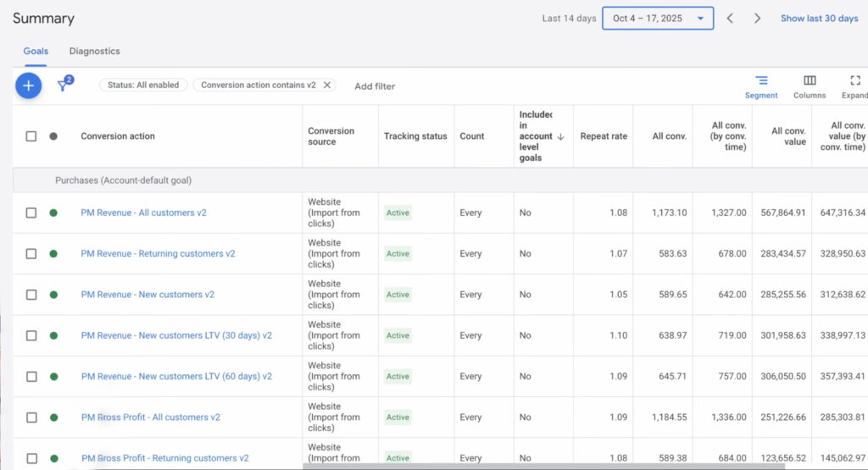
Task: Open the filter funnel icon
Action: [x=63, y=86]
